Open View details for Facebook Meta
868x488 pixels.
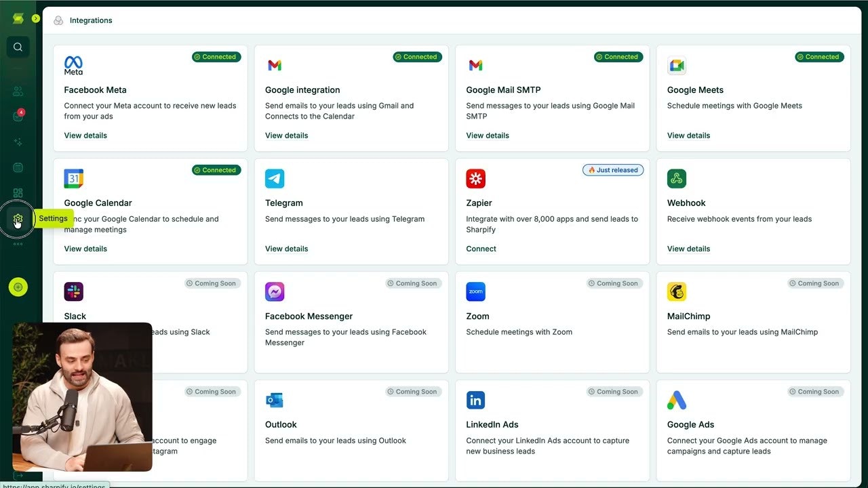[85, 136]
